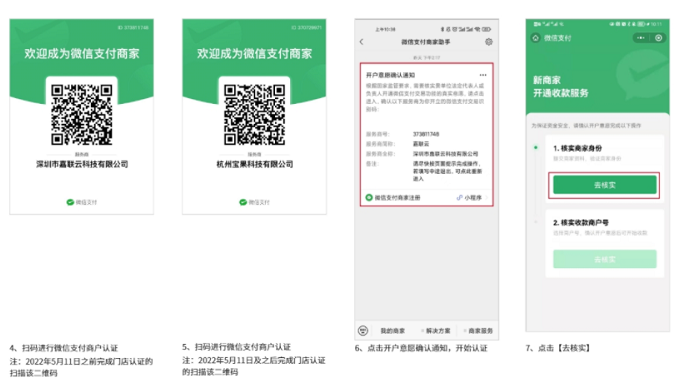Tap the back arrow in 微信支付商家助手 chat
Screen dimensions: 674x390
(362, 42)
